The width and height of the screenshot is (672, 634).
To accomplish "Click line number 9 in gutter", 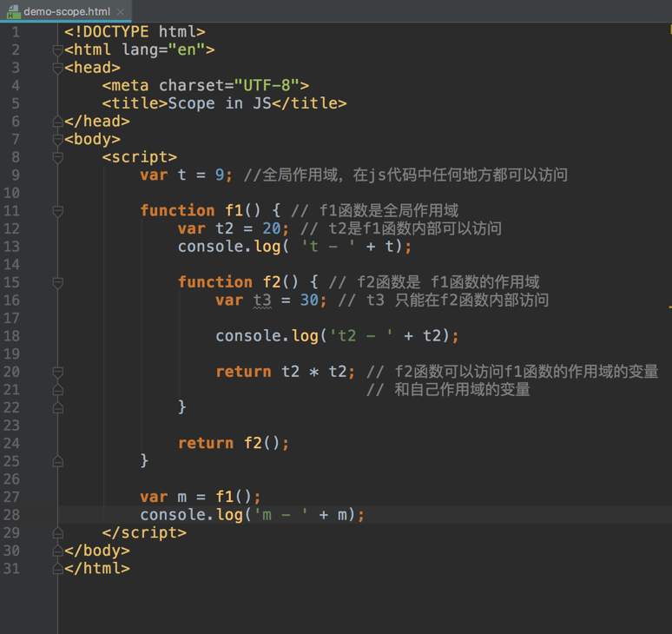I will click(16, 175).
